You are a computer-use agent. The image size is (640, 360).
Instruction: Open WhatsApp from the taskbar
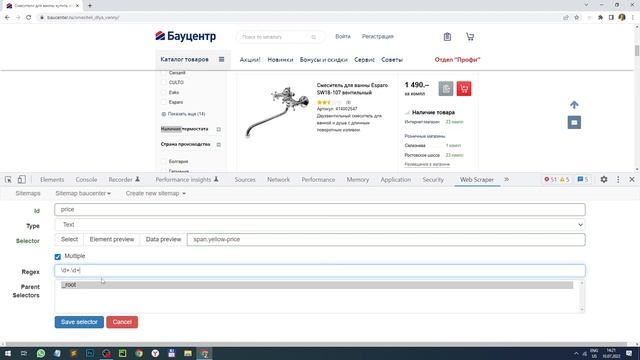[x=41, y=353]
